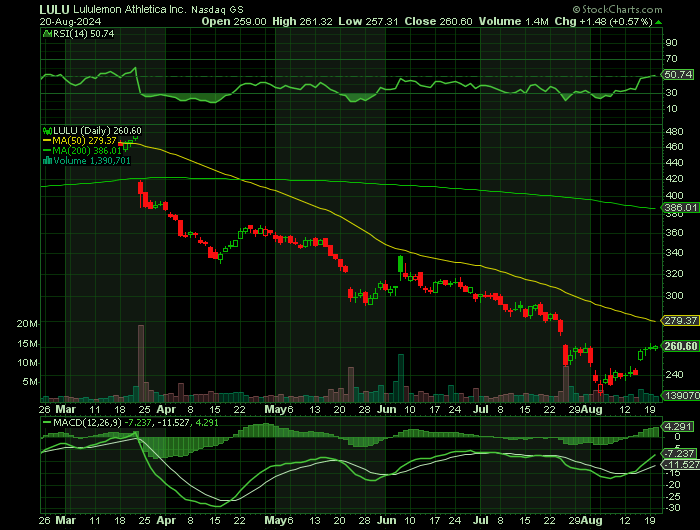Click the 50.74 RSI value tag on axis
This screenshot has width=700, height=530.
click(678, 75)
